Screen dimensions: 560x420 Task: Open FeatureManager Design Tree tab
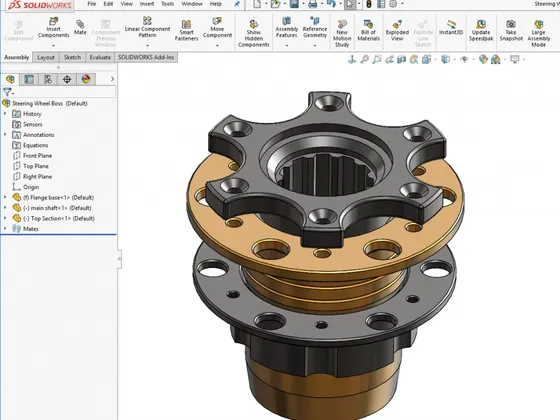click(x=10, y=79)
